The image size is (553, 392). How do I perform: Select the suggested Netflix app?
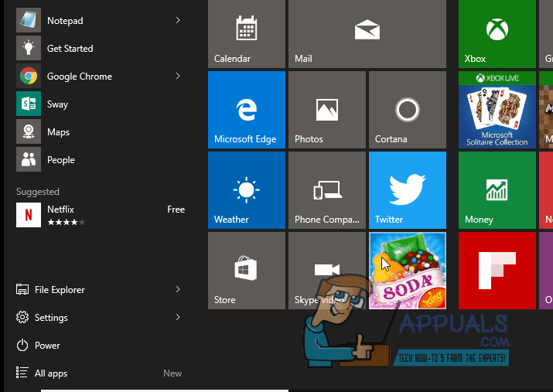[101, 215]
